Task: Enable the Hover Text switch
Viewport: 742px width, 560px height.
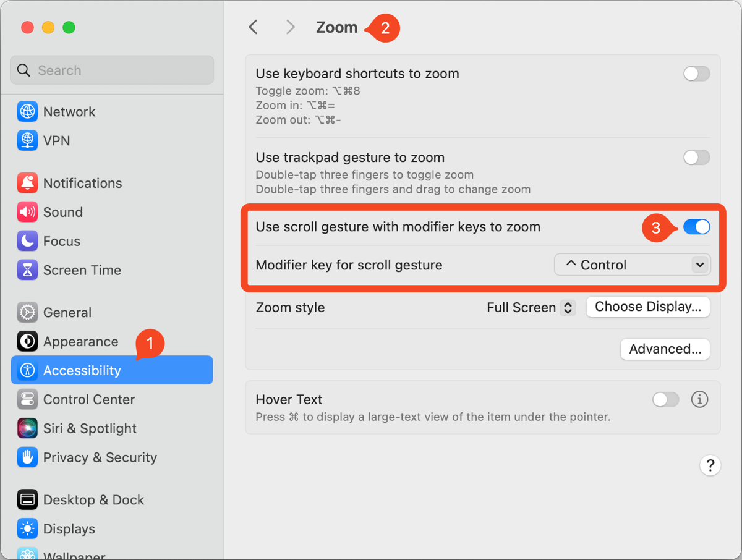Action: (665, 399)
